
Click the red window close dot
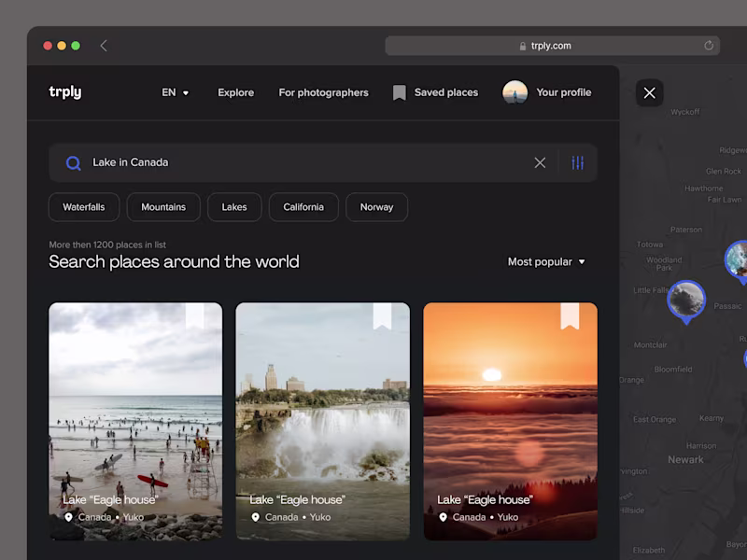tap(48, 46)
